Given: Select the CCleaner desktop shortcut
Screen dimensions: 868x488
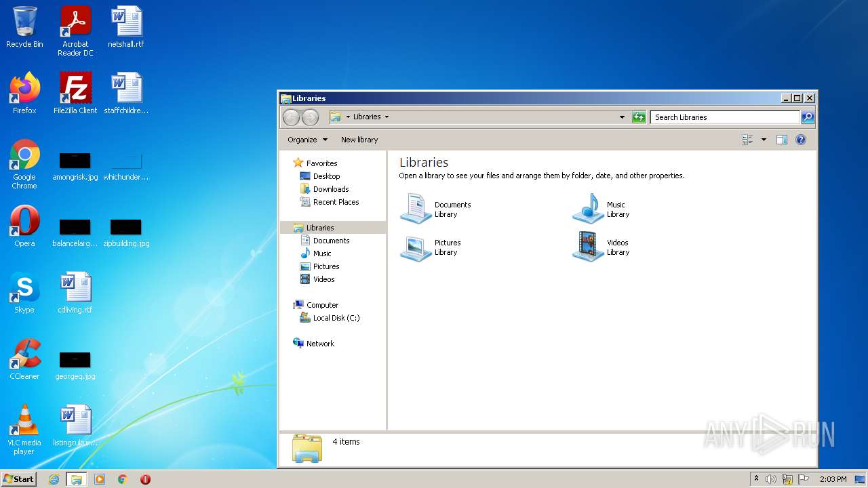Looking at the screenshot, I should point(24,359).
